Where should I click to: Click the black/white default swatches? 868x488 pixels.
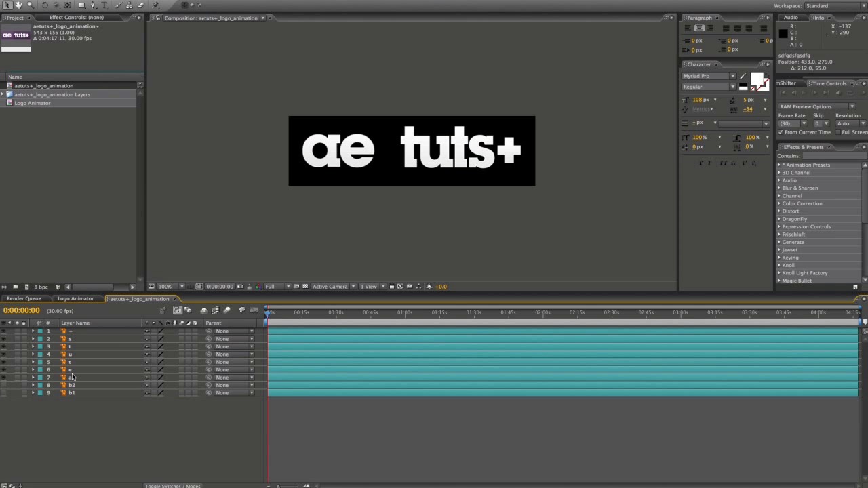(743, 87)
